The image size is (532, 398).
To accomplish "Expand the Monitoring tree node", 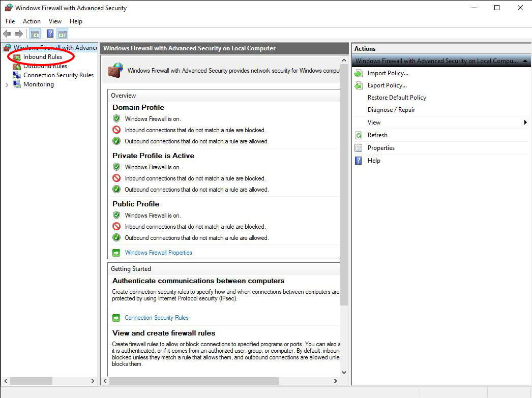I will click(x=7, y=85).
